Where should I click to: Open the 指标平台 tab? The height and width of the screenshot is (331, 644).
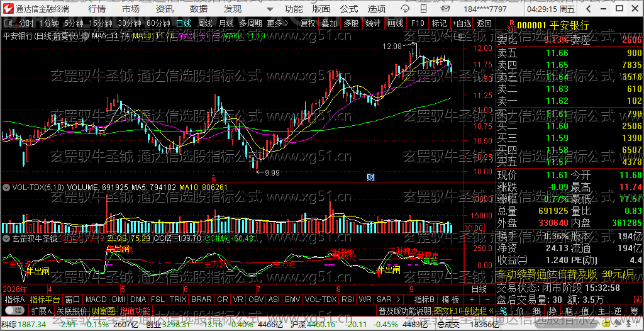click(x=45, y=300)
